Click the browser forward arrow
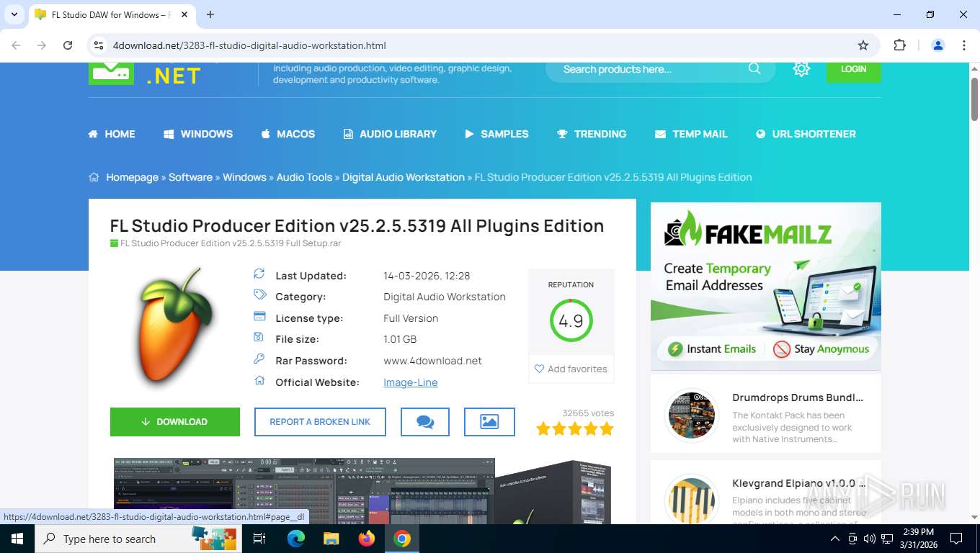 pyautogui.click(x=42, y=45)
